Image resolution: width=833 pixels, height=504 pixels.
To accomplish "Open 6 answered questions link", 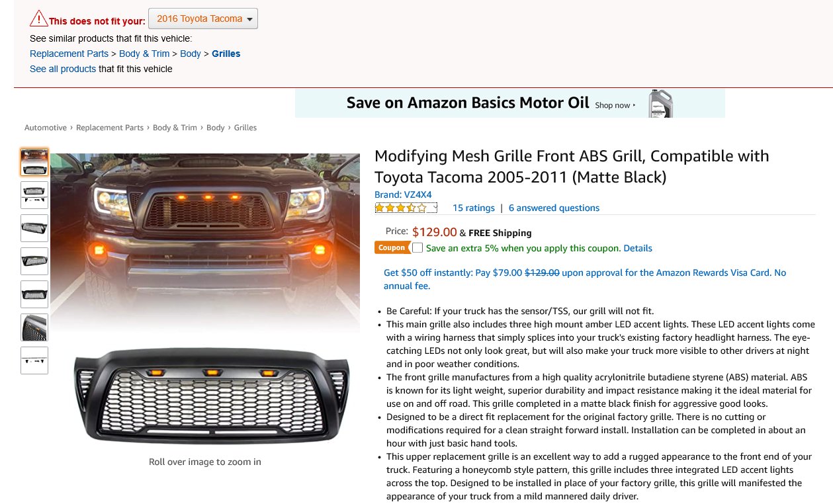I will [554, 208].
